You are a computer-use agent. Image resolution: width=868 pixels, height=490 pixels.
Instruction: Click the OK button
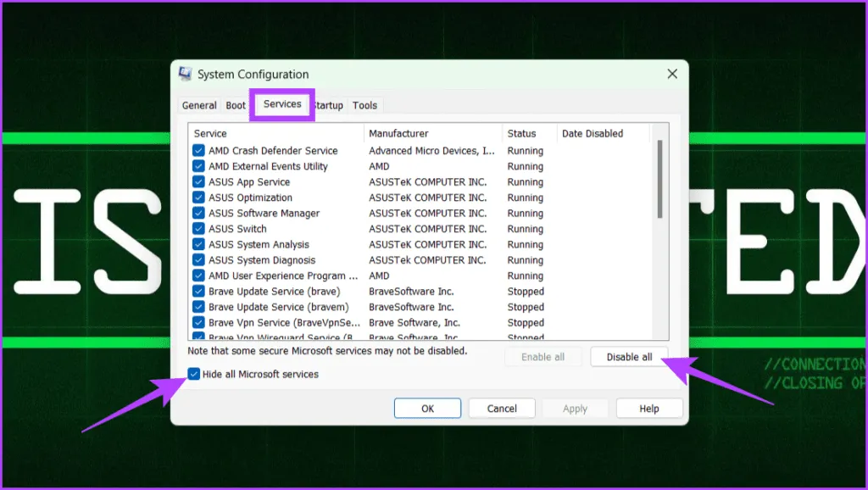(428, 409)
